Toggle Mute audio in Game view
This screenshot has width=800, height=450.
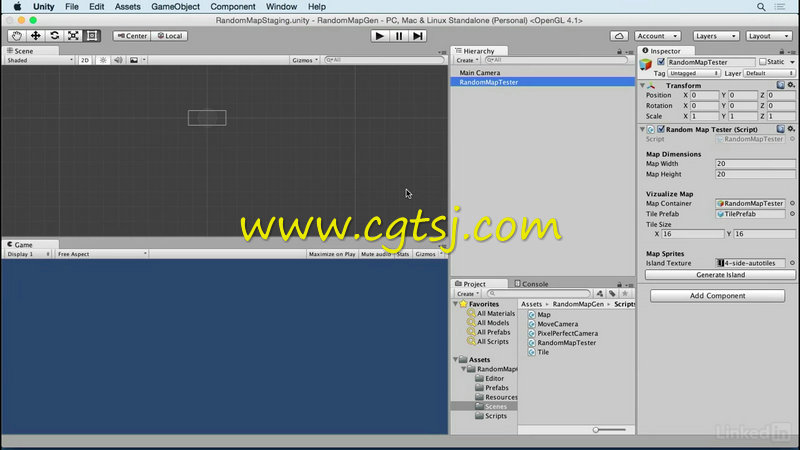376,254
